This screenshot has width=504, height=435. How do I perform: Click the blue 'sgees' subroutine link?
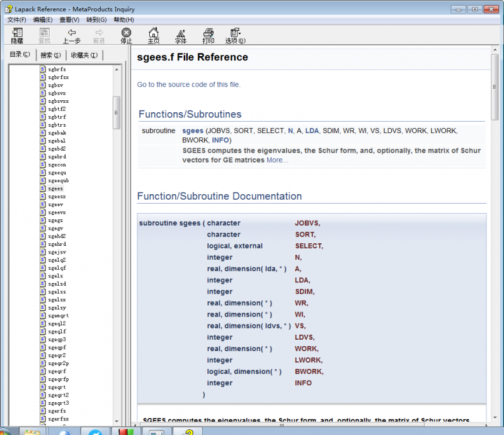coord(192,130)
